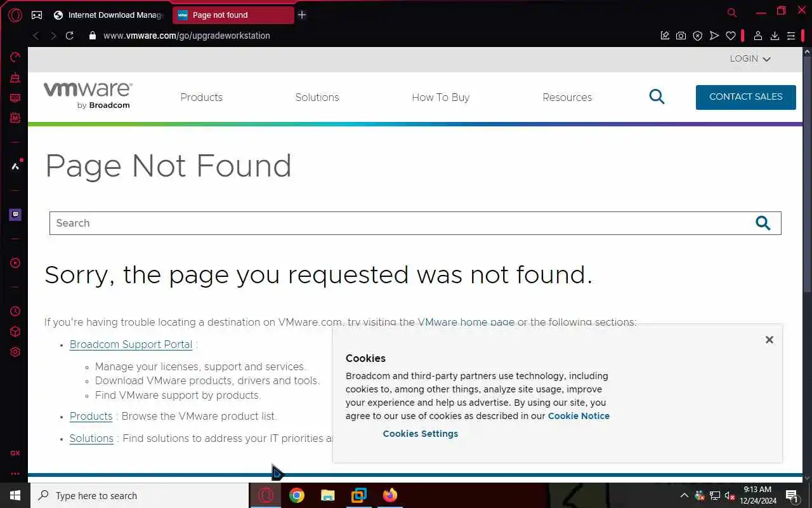Image resolution: width=812 pixels, height=508 pixels.
Task: Close the Cookies banner with the X
Action: point(769,340)
